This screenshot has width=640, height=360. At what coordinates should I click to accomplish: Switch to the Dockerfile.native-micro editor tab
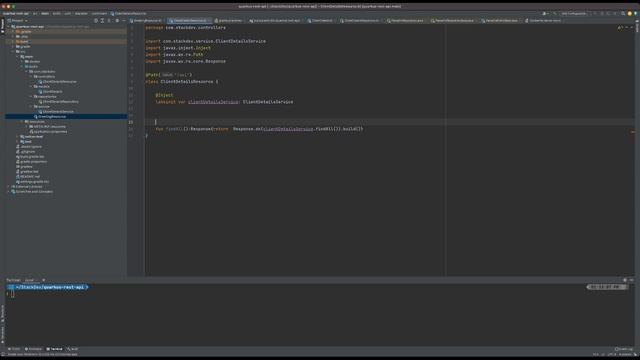pyautogui.click(x=544, y=20)
